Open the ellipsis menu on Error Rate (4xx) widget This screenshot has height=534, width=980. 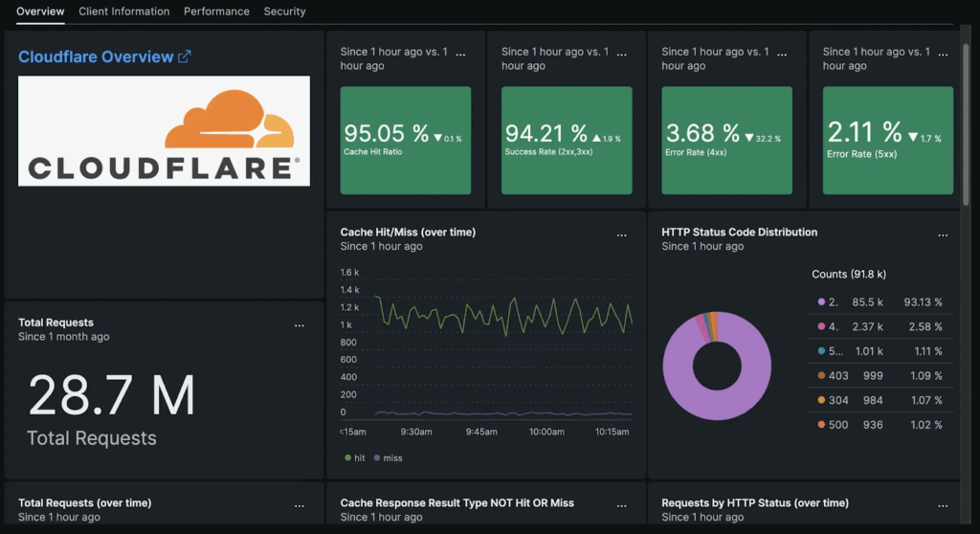click(782, 54)
